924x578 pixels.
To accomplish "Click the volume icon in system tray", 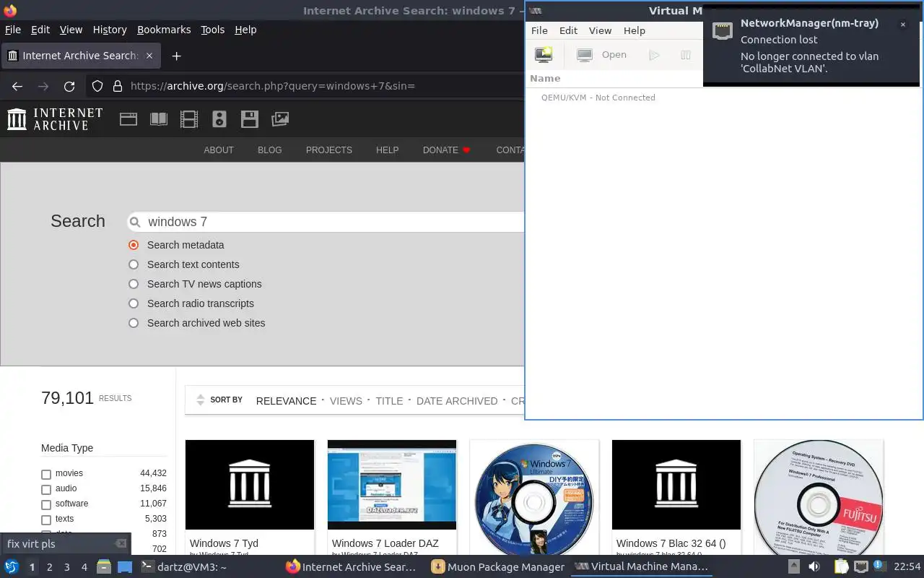I will point(814,567).
